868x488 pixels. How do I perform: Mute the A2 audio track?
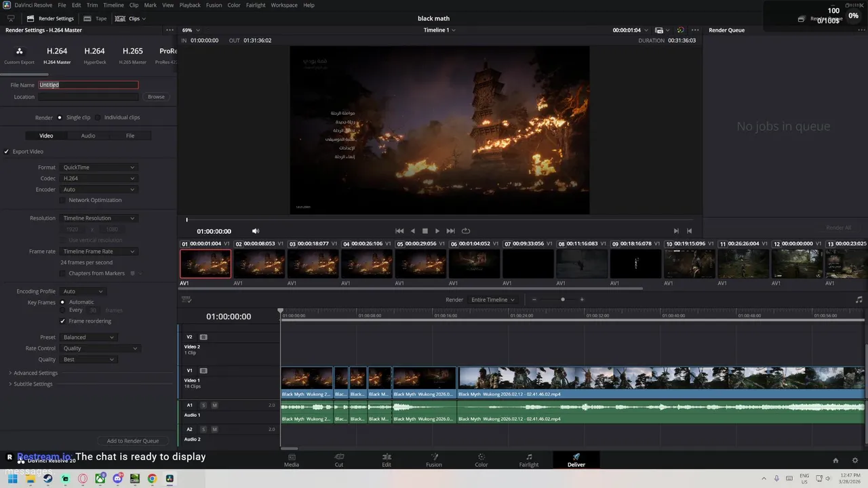pyautogui.click(x=214, y=429)
